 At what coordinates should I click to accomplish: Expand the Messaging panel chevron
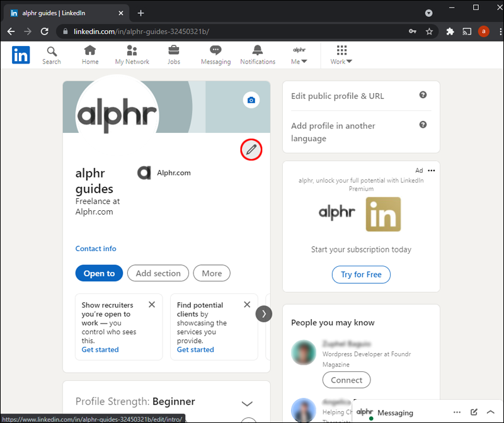point(490,412)
